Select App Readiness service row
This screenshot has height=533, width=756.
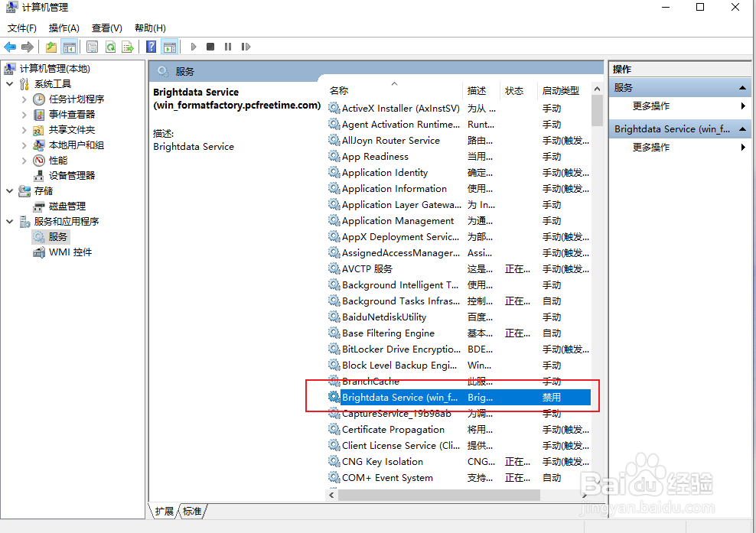tap(458, 157)
